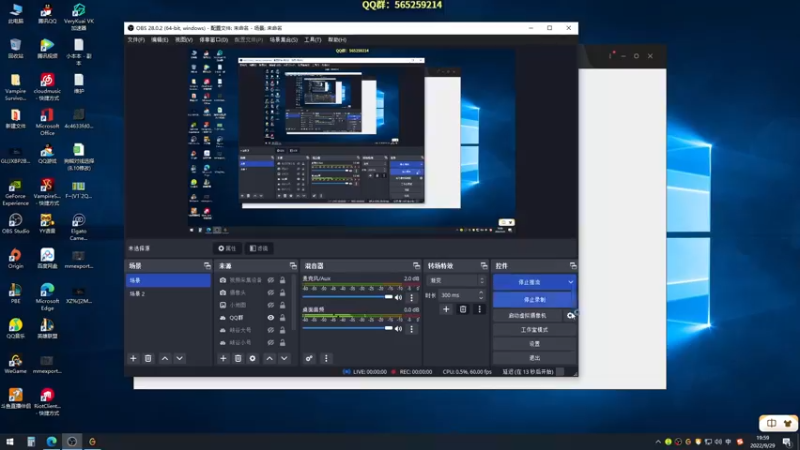
Task: Open the 工具(T) menu
Action: [x=312, y=40]
